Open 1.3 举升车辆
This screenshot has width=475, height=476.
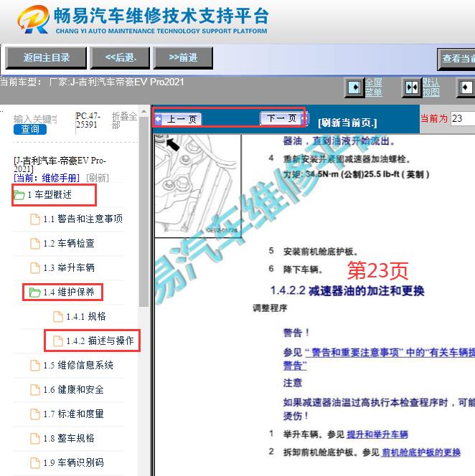coord(69,268)
